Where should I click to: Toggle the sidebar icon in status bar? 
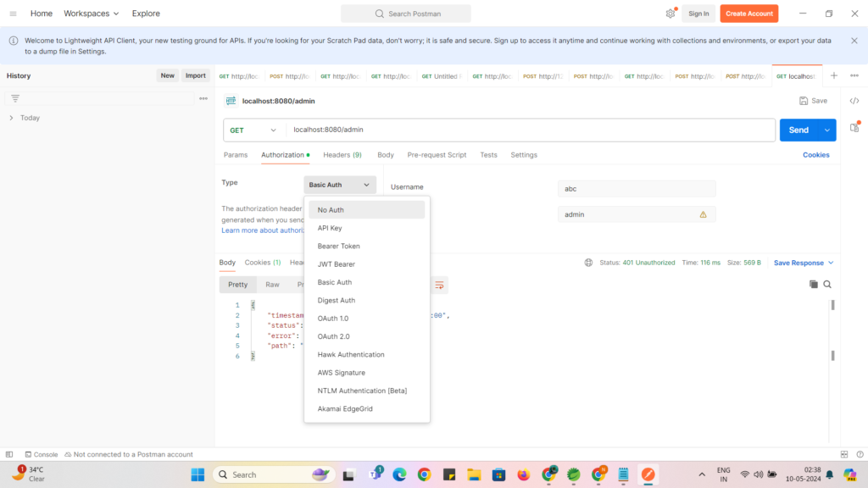pyautogui.click(x=9, y=454)
